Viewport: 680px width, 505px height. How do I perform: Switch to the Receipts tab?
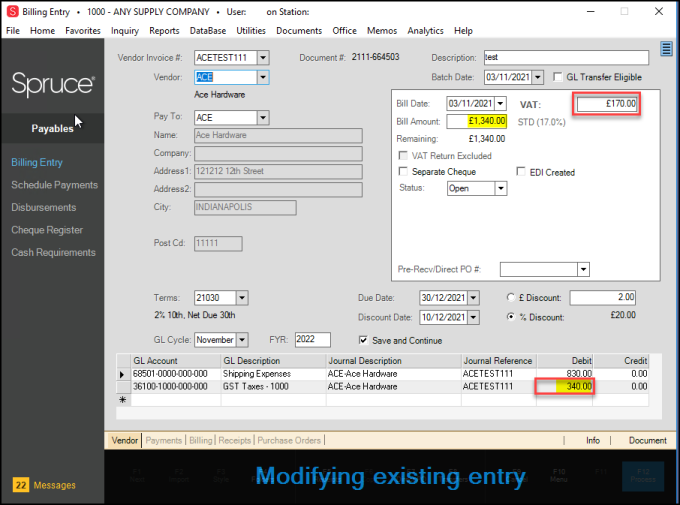235,440
